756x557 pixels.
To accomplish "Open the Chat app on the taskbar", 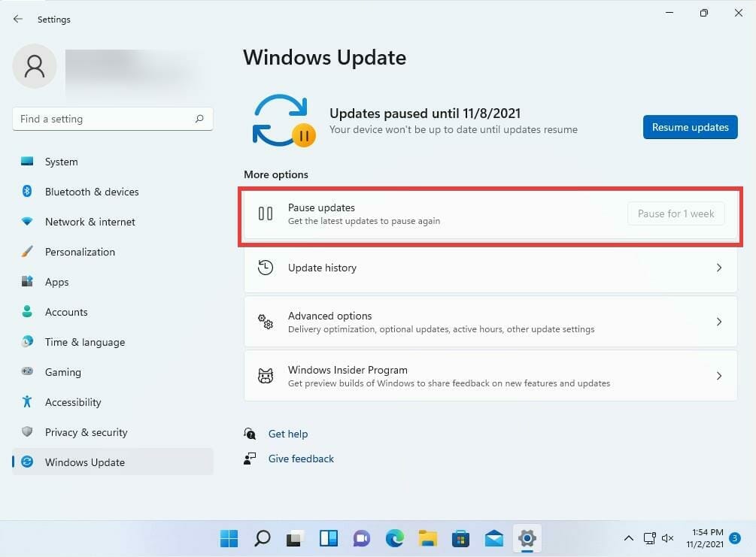I will (362, 538).
